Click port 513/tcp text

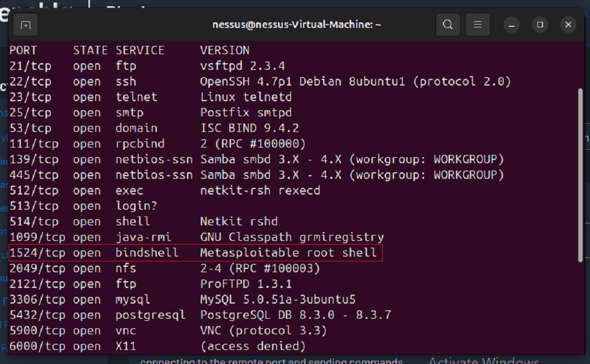coord(34,206)
